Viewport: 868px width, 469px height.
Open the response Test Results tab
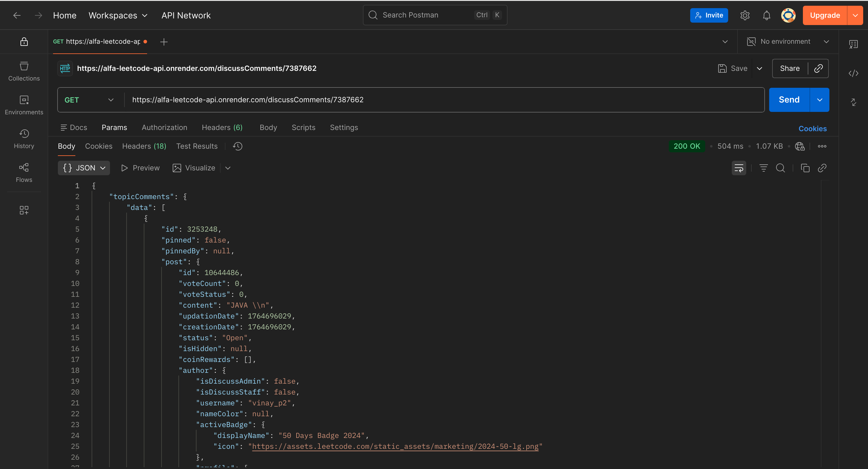point(197,146)
